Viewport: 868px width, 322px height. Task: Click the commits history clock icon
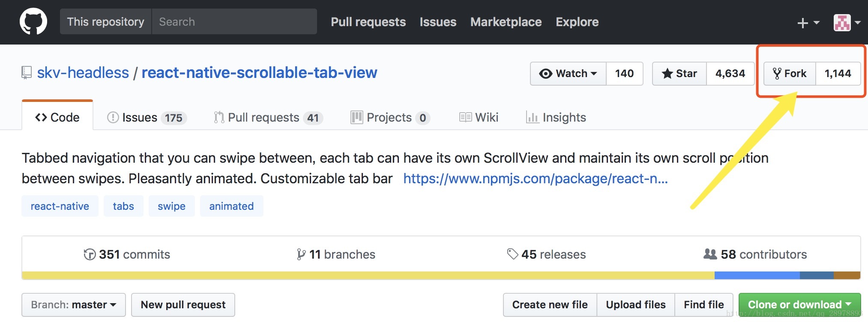[x=90, y=254]
